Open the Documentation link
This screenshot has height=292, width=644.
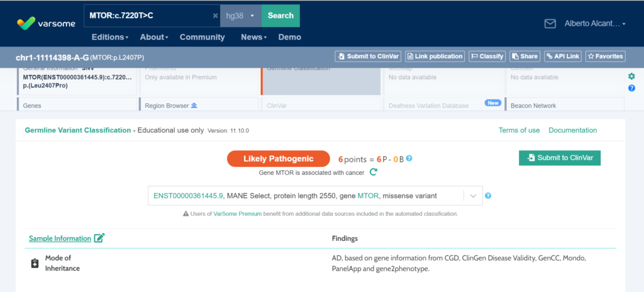pos(572,130)
